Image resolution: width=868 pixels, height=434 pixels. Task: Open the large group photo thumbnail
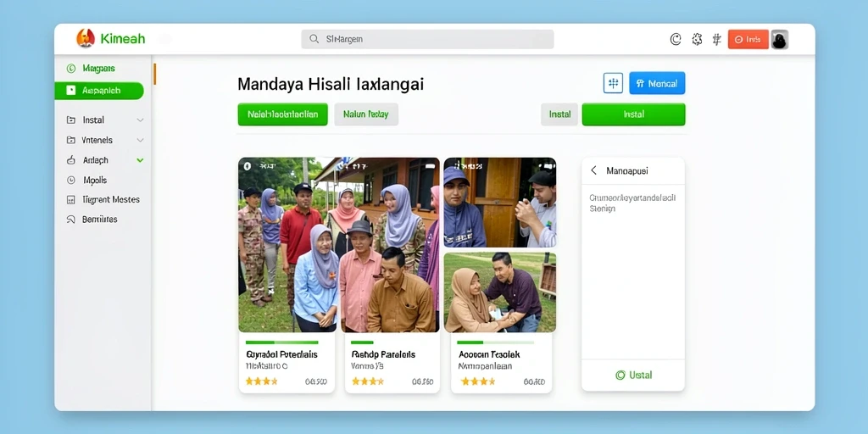coord(339,245)
